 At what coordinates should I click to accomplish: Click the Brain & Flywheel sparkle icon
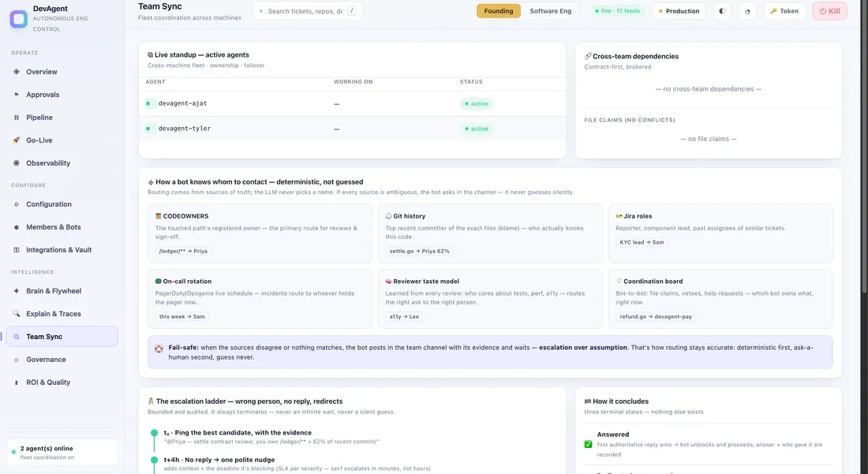[16, 291]
